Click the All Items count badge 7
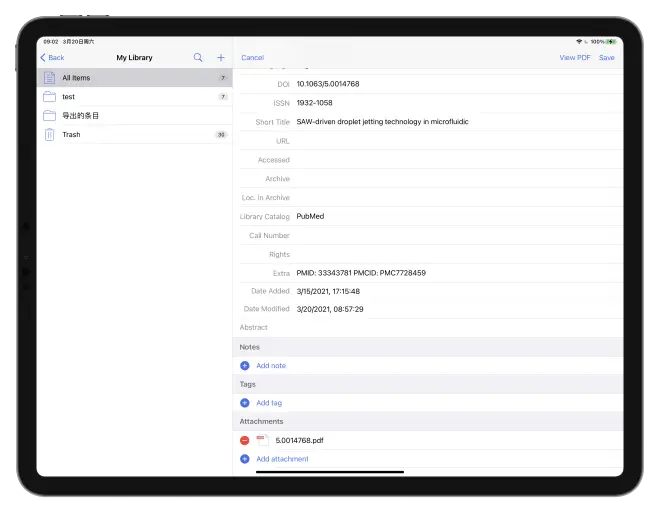Screen dimensions: 660x513 click(223, 78)
